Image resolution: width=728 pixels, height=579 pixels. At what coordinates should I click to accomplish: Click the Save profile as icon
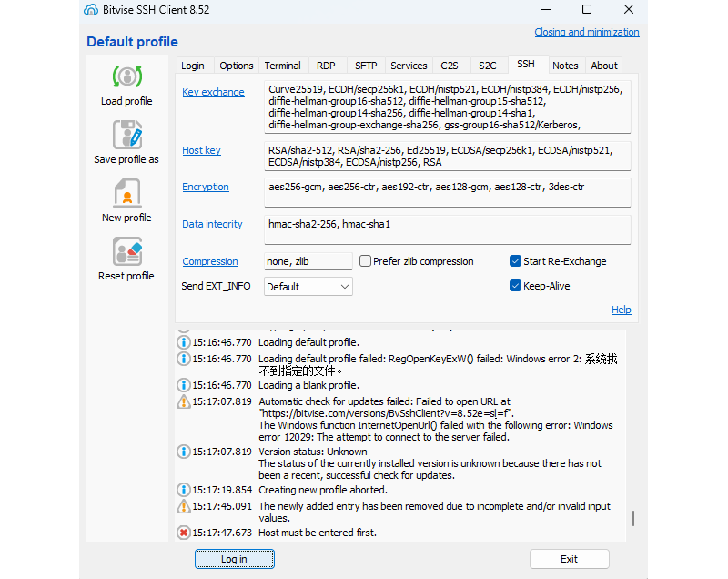[126, 135]
